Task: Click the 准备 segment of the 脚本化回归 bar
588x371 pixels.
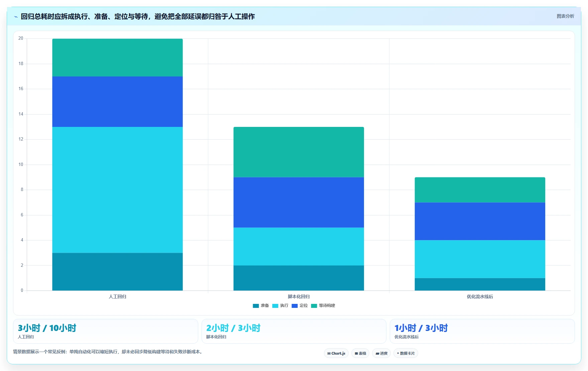Action: click(x=299, y=278)
